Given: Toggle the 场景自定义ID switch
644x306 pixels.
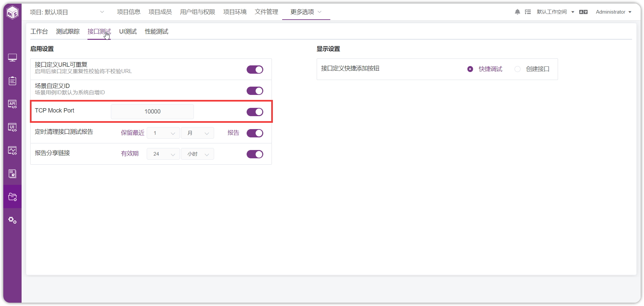Looking at the screenshot, I should point(255,91).
